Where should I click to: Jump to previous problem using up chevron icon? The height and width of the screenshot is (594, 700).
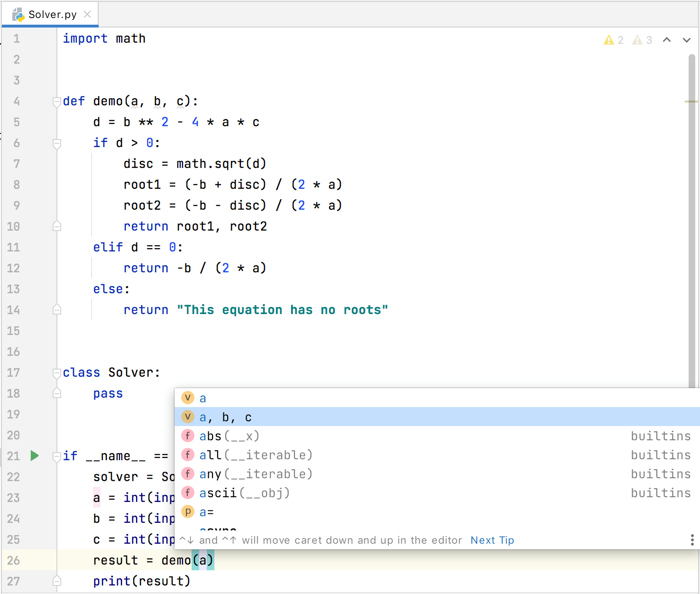[667, 40]
